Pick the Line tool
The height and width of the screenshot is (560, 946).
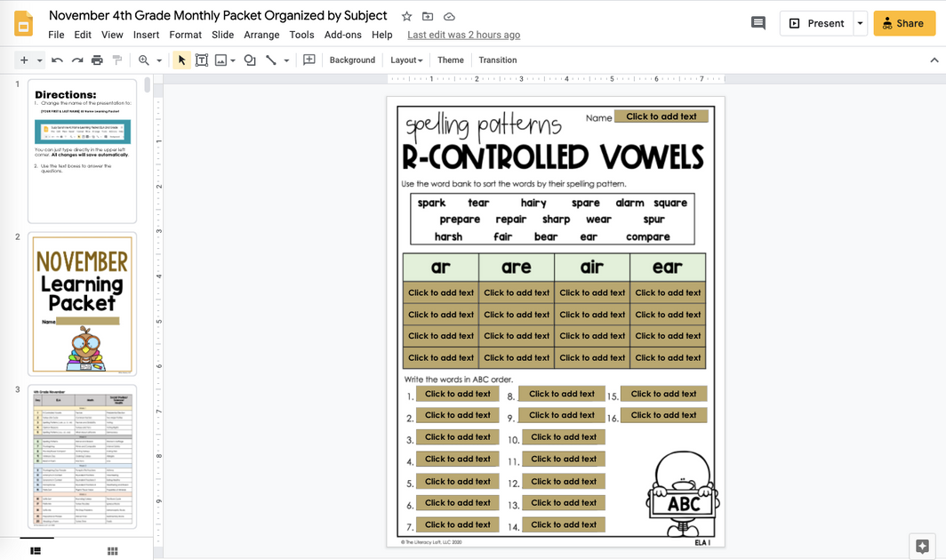click(271, 60)
